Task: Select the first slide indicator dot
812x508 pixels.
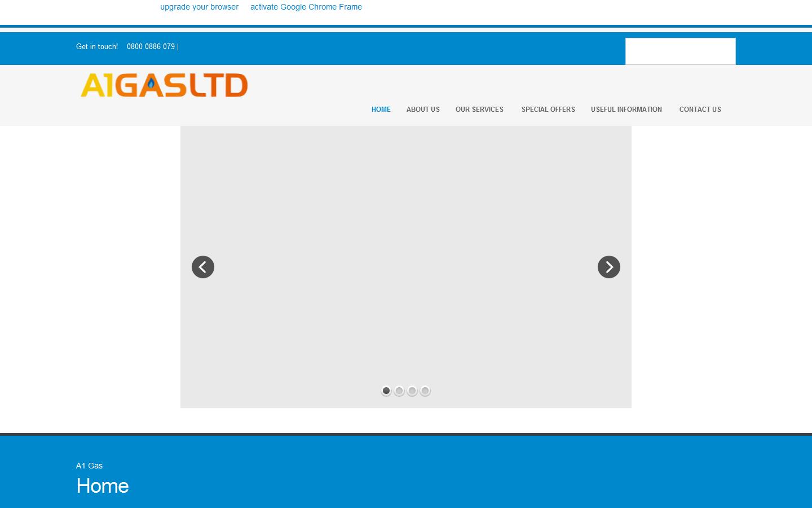Action: [386, 391]
